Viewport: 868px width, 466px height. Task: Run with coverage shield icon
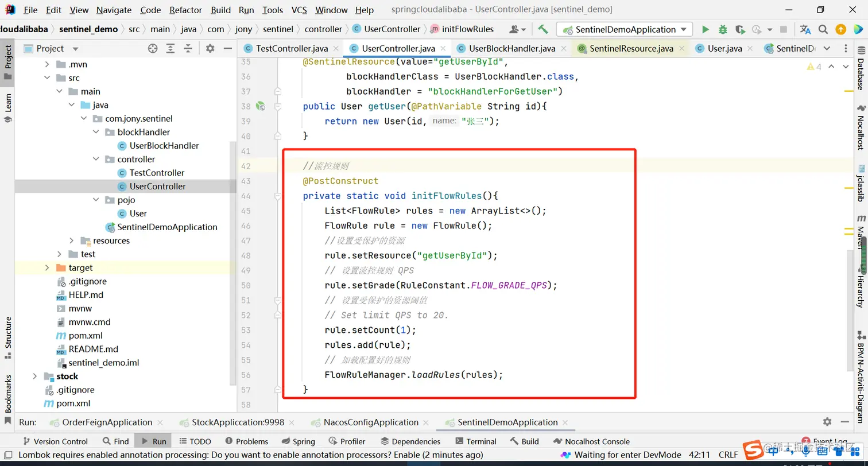pos(740,29)
